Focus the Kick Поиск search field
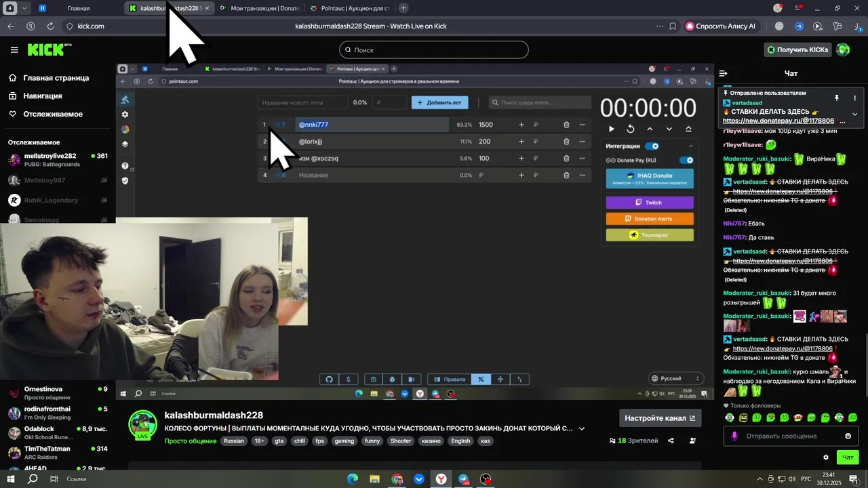 tap(434, 49)
